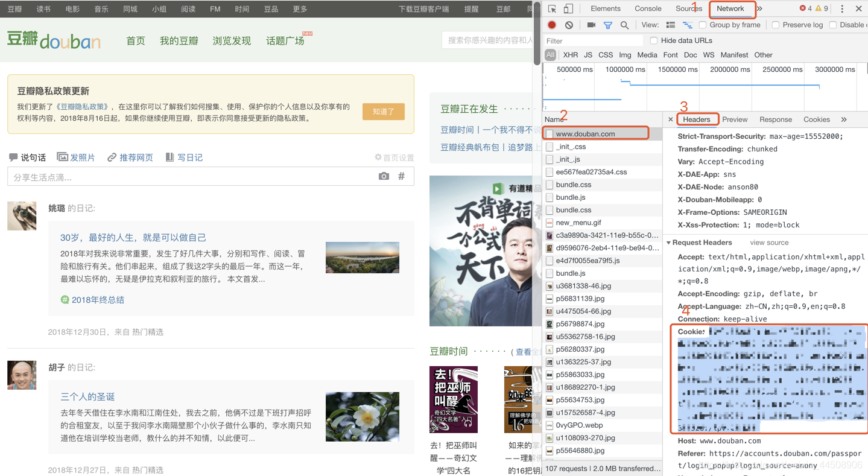Select the inspect element cursor icon

click(x=552, y=8)
